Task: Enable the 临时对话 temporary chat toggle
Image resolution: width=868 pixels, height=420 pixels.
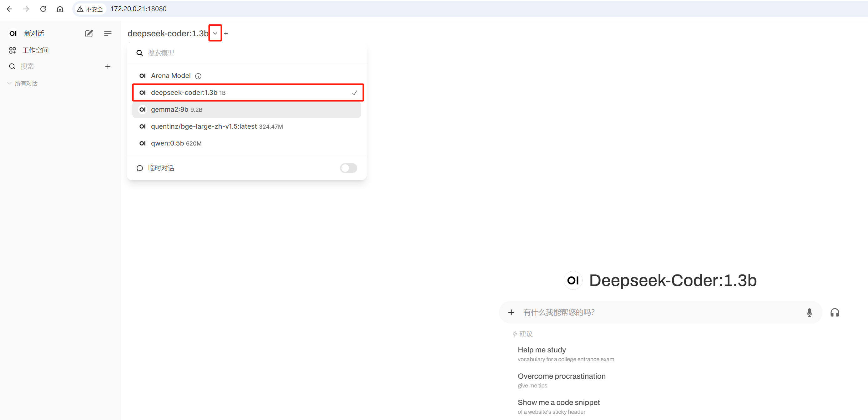Action: (348, 168)
